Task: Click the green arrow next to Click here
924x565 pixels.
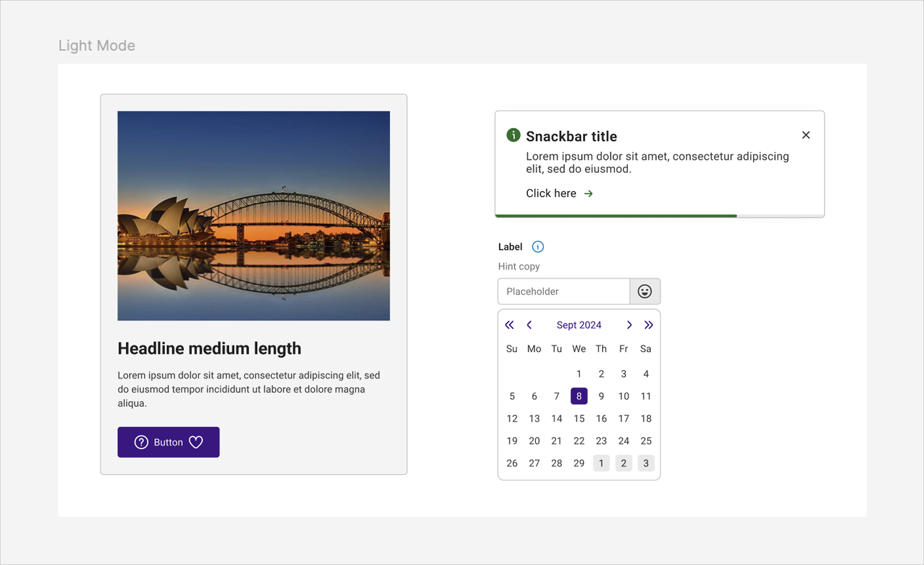Action: (588, 194)
